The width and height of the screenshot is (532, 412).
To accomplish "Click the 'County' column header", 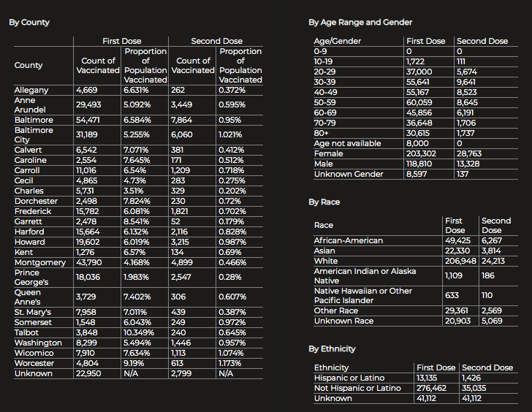I will (28, 66).
